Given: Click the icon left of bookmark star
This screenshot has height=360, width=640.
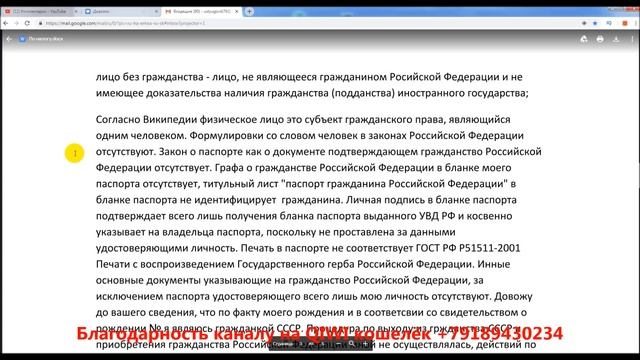Looking at the screenshot, I should 584,23.
